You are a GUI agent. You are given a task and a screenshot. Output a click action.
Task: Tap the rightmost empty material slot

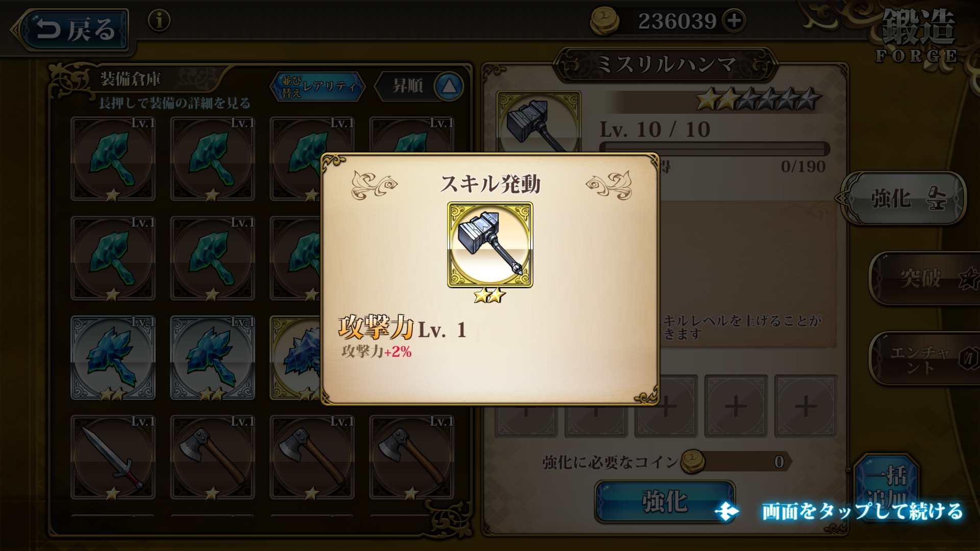(x=805, y=406)
